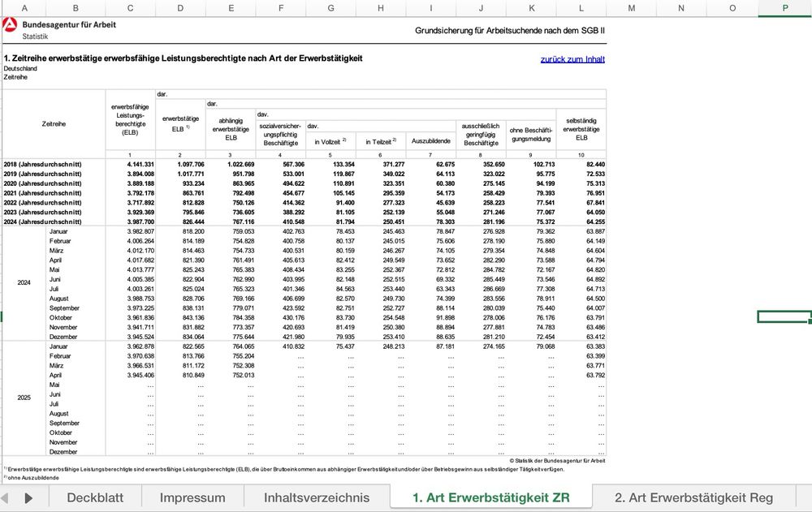
Task: Click row '2020 (Jahresdurchschnitt)' label
Action: [42, 183]
